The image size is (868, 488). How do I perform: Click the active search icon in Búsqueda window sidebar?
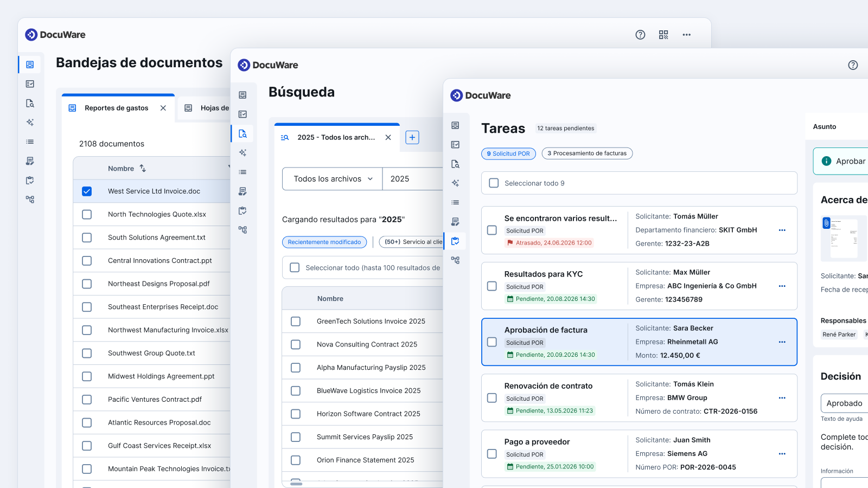242,133
